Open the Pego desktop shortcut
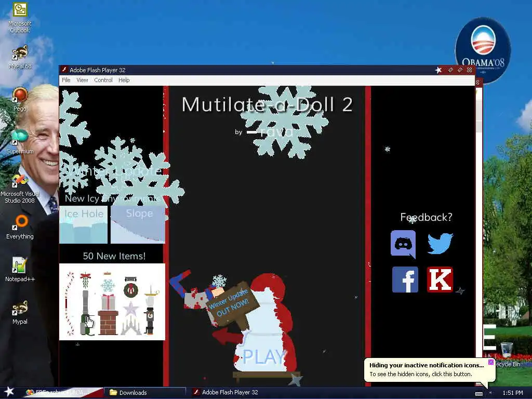This screenshot has width=532, height=399. pyautogui.click(x=20, y=99)
